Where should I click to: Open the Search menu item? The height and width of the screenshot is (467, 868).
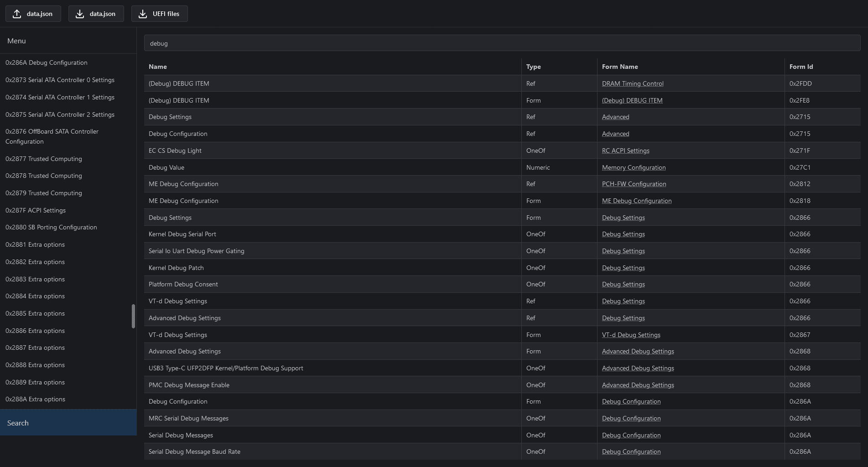(x=18, y=423)
